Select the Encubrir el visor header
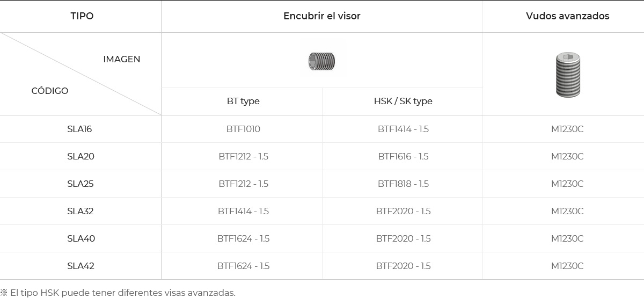Viewport: 644px width, 298px height. tap(322, 16)
